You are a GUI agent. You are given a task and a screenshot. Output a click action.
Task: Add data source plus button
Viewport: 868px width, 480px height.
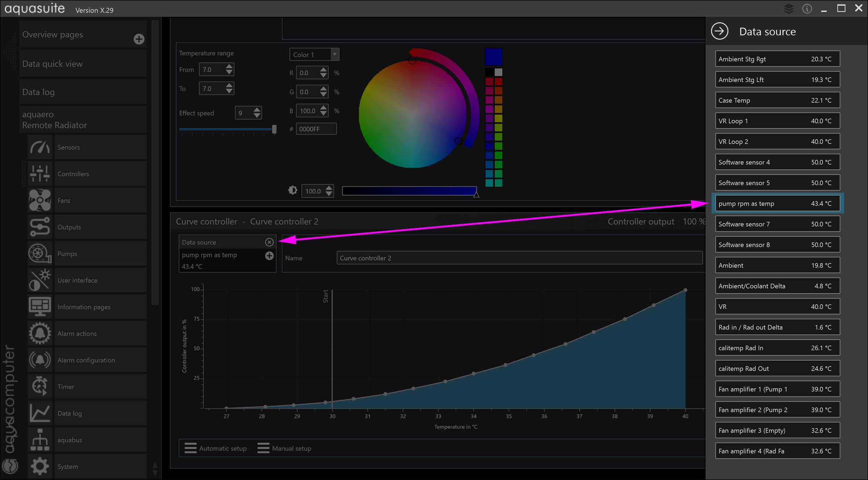point(269,256)
